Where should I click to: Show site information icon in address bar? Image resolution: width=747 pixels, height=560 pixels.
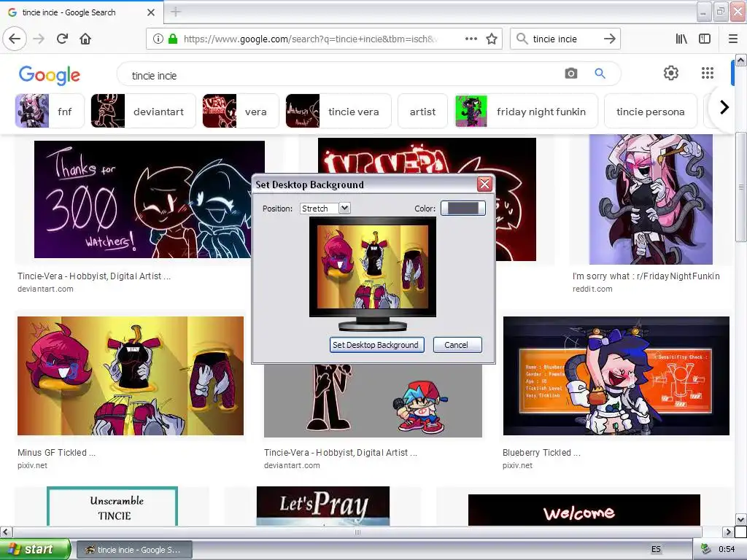pos(158,39)
